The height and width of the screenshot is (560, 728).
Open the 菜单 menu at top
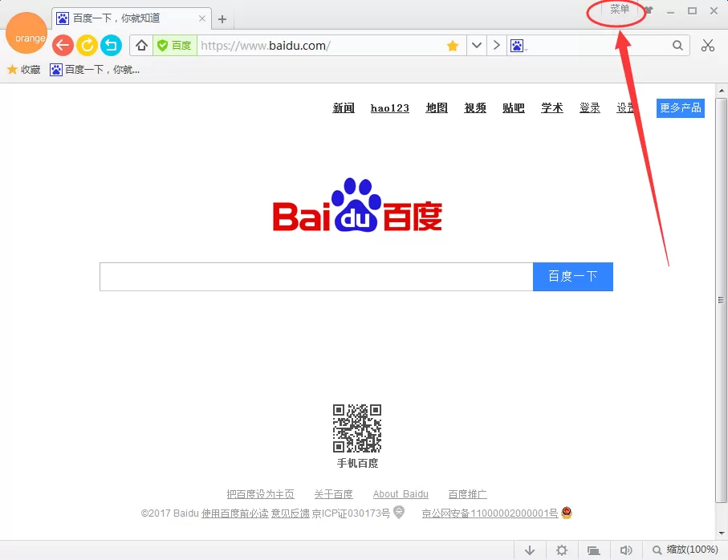click(x=620, y=10)
